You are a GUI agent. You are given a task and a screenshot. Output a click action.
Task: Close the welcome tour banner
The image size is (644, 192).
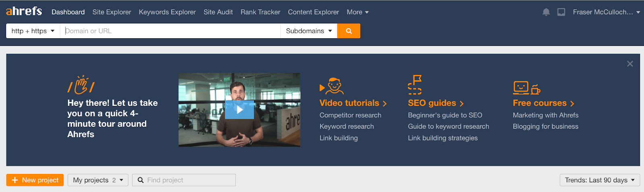tap(630, 64)
